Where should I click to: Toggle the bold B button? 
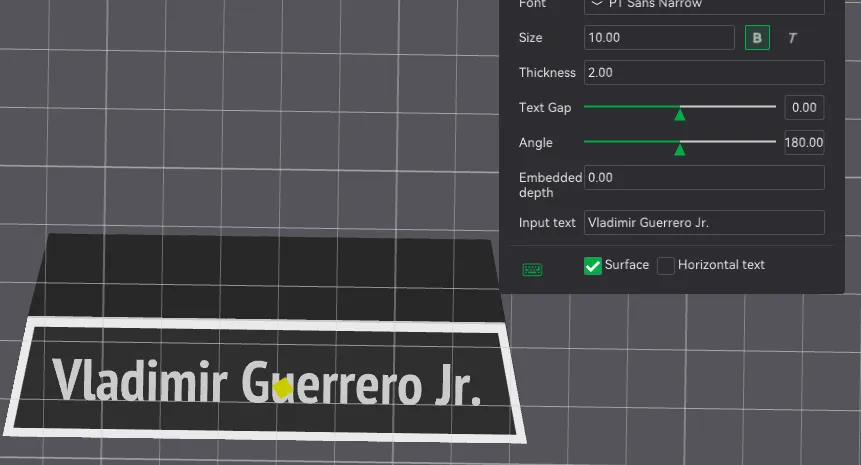click(x=757, y=38)
